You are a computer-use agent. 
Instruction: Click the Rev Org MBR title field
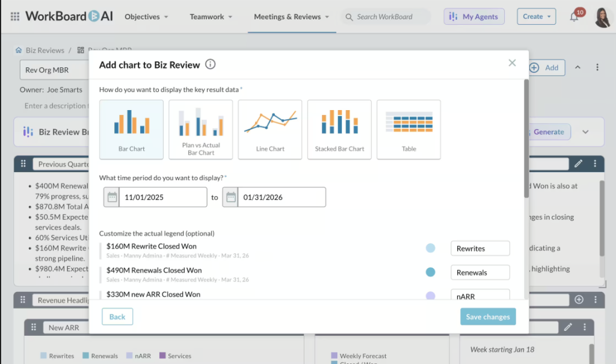(x=55, y=70)
